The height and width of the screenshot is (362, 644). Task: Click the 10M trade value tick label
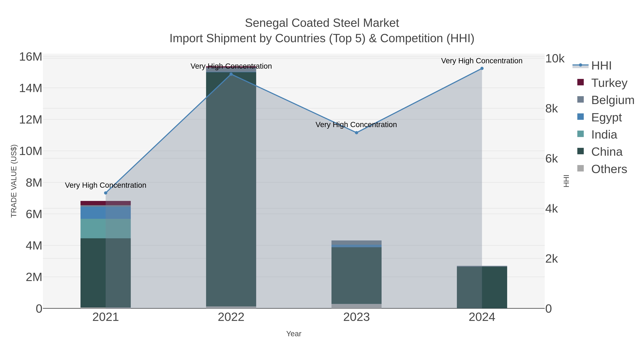point(30,151)
